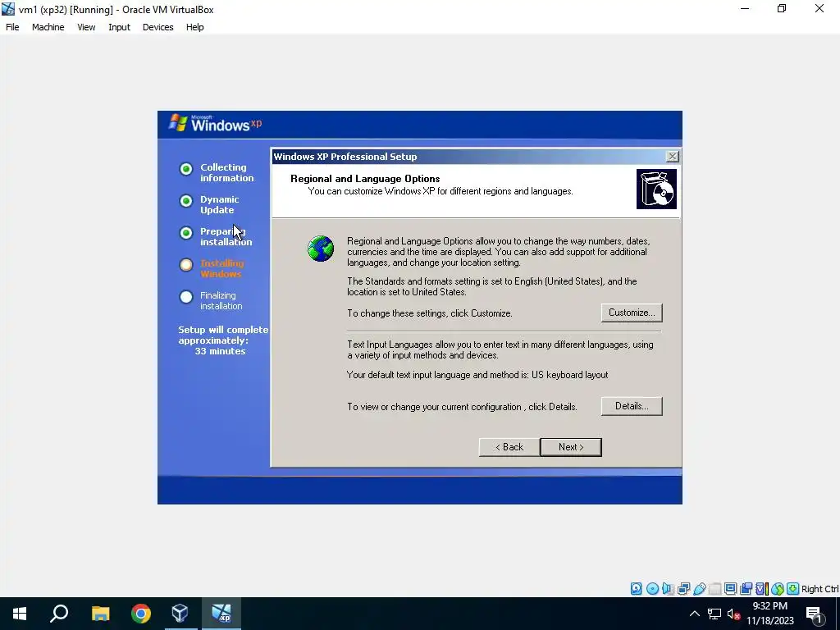Click the CPU virtualization status icon
840x630 pixels.
(761, 589)
